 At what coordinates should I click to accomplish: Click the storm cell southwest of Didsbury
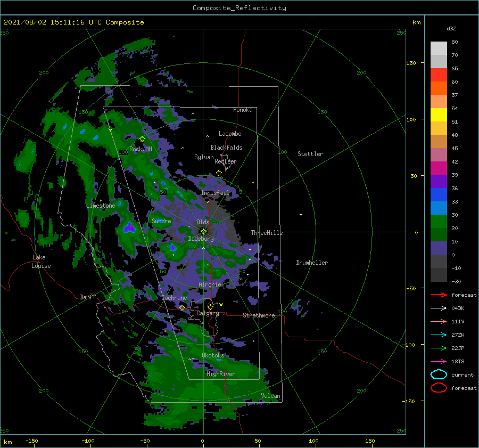click(x=172, y=247)
